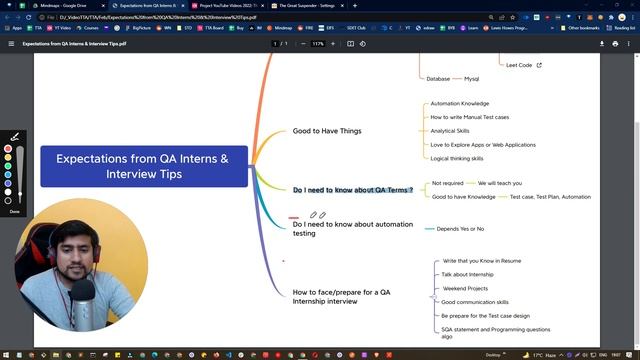Click the 'Expectations from QA Interns' title box
Image resolution: width=640 pixels, height=360 pixels.
click(144, 167)
